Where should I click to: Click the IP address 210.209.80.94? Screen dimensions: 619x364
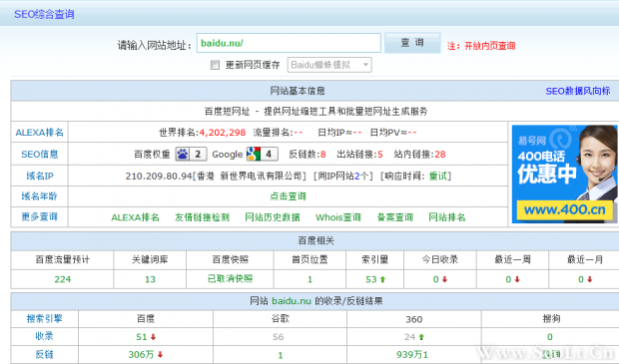coord(159,176)
